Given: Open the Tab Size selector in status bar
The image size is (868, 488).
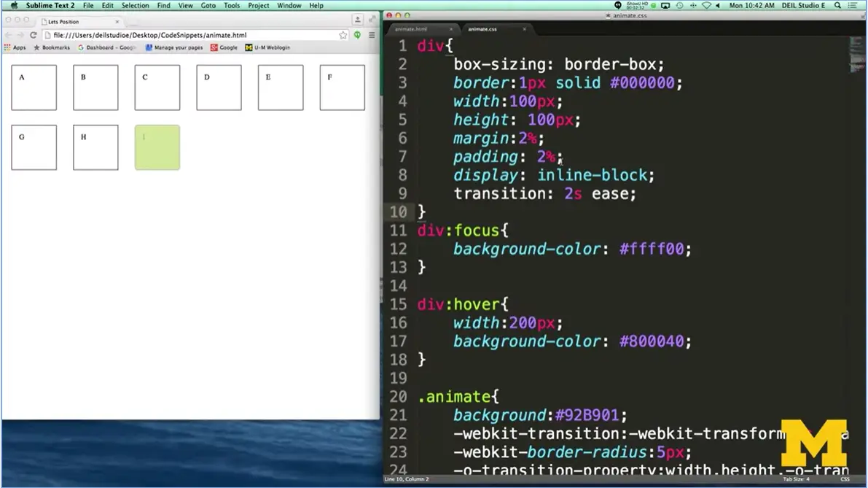Looking at the screenshot, I should (x=796, y=479).
